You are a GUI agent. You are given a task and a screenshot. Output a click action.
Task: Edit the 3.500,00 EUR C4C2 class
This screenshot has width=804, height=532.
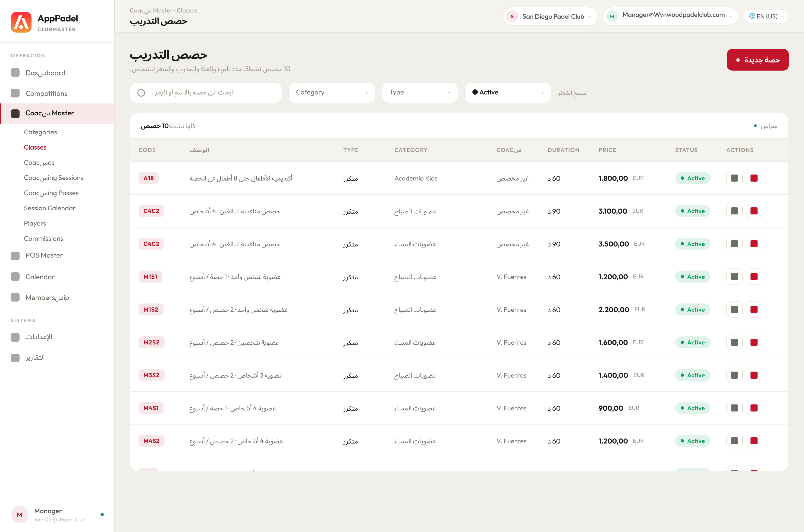click(734, 244)
